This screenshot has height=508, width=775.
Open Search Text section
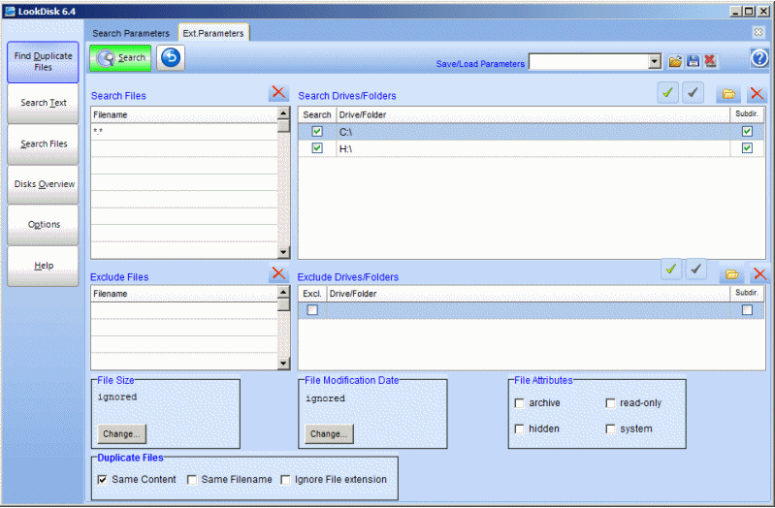[43, 103]
